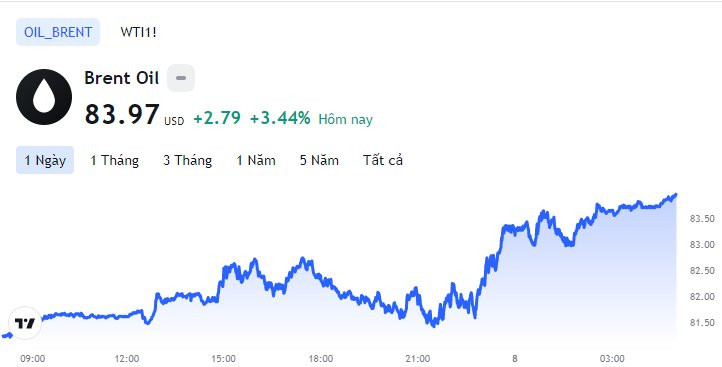
Task: Click the 83.50 price axis label
Action: 702,219
